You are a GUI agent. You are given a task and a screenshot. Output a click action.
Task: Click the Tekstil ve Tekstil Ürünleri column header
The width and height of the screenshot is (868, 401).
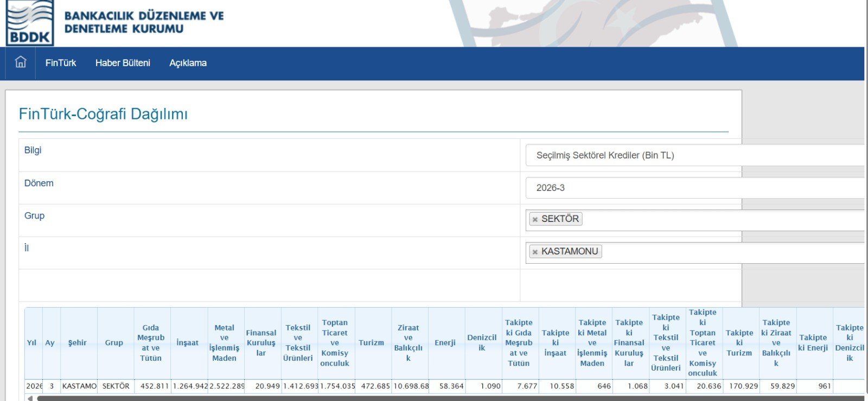(300, 343)
